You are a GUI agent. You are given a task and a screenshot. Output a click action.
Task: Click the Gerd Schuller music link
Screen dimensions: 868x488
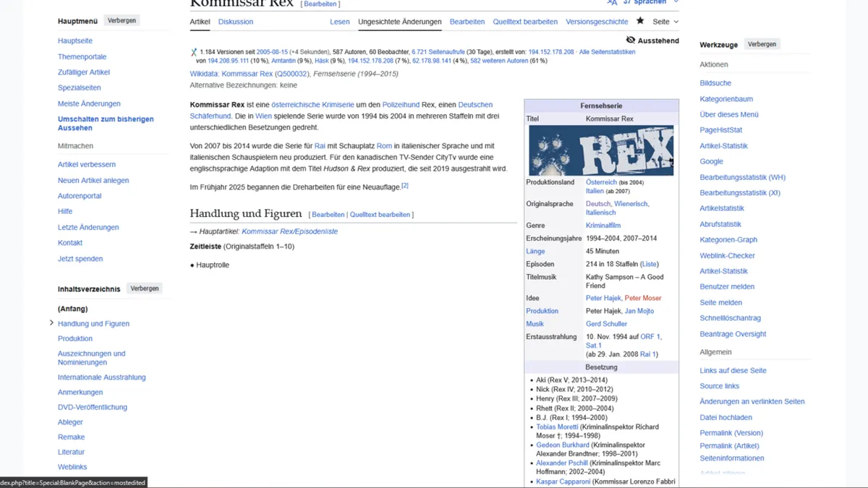click(x=606, y=324)
